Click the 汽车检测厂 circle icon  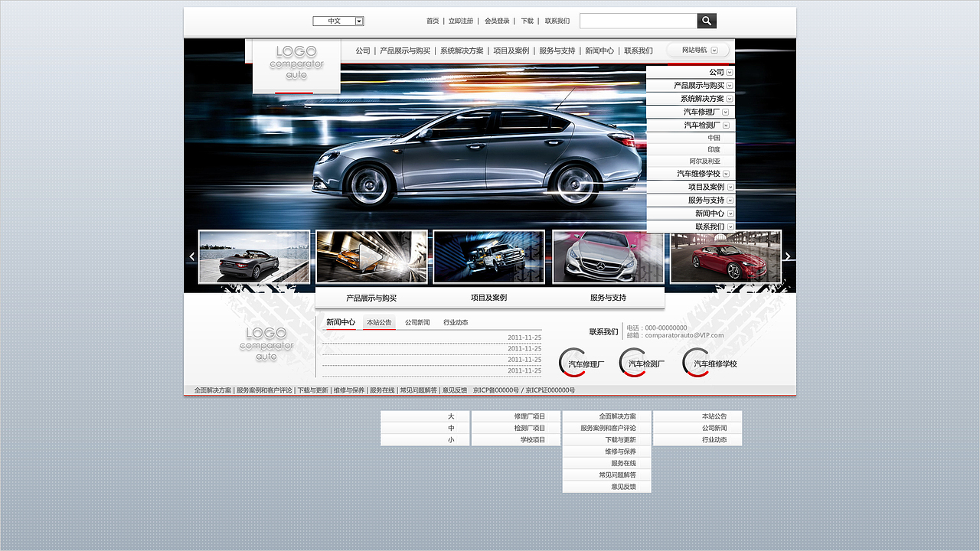pyautogui.click(x=642, y=364)
